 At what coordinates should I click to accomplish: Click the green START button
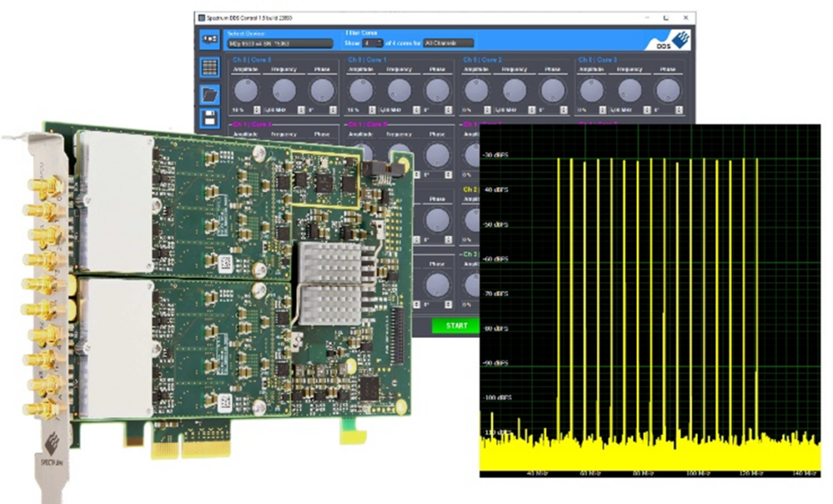click(x=456, y=325)
